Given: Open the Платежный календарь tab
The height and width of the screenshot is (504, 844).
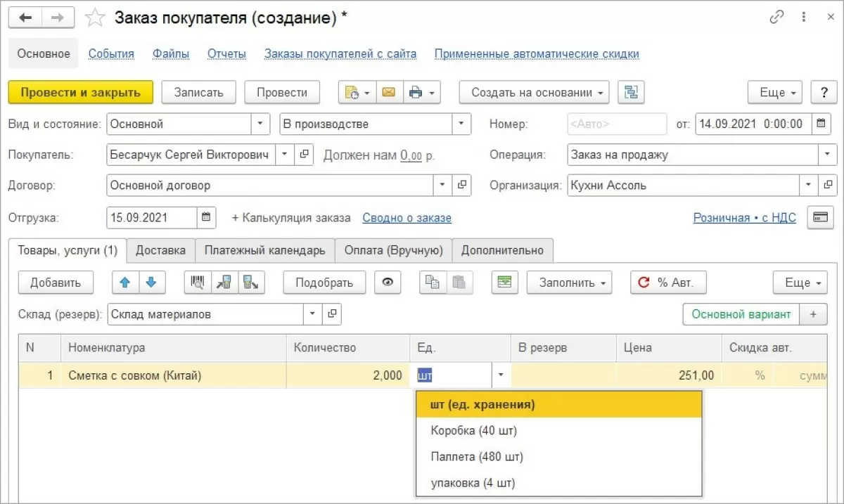Looking at the screenshot, I should (x=264, y=250).
